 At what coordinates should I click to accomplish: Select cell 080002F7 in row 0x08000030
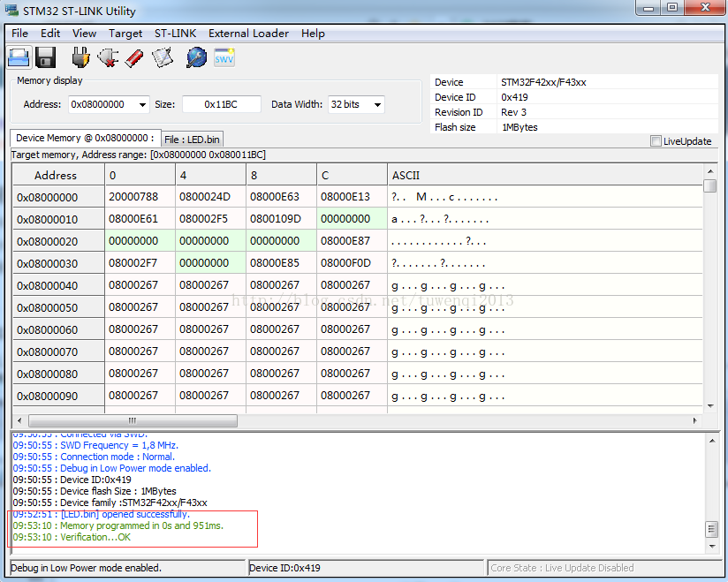(140, 263)
